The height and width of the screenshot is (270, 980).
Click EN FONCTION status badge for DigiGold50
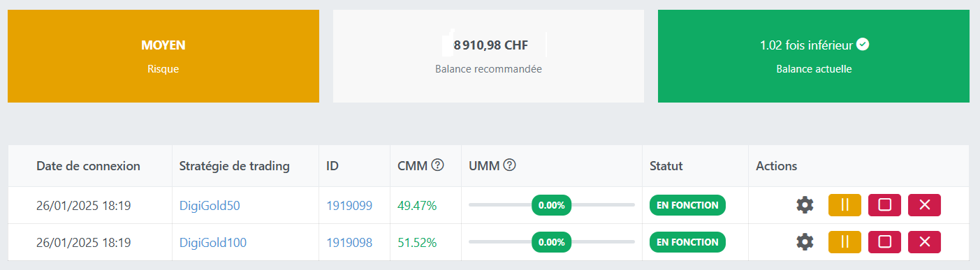(687, 205)
